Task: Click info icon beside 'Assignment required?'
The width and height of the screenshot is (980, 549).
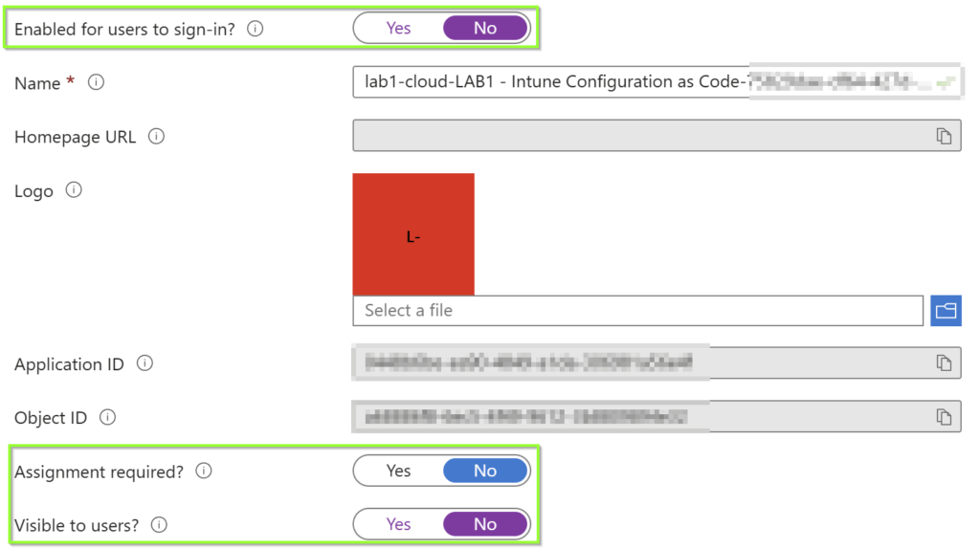Action: pyautogui.click(x=204, y=471)
